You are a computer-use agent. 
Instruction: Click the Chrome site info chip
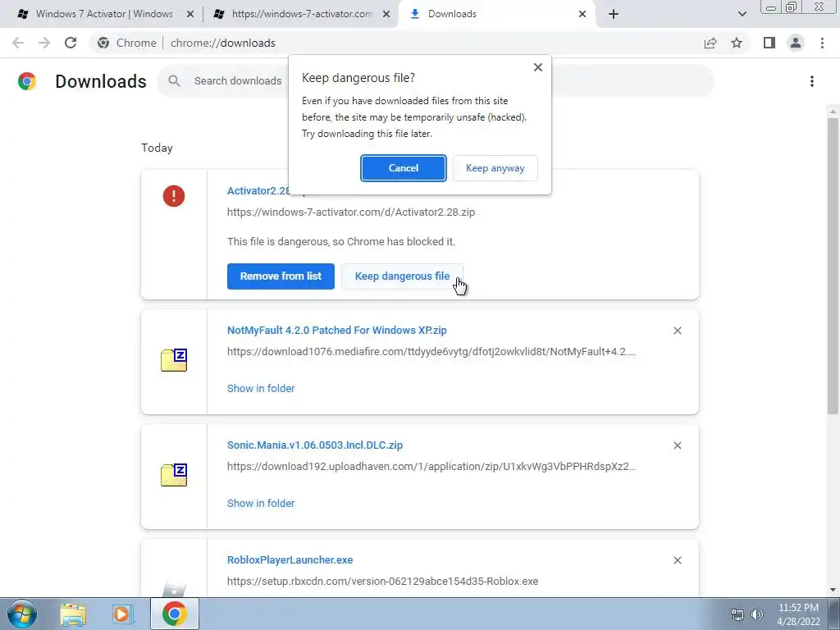(x=127, y=43)
